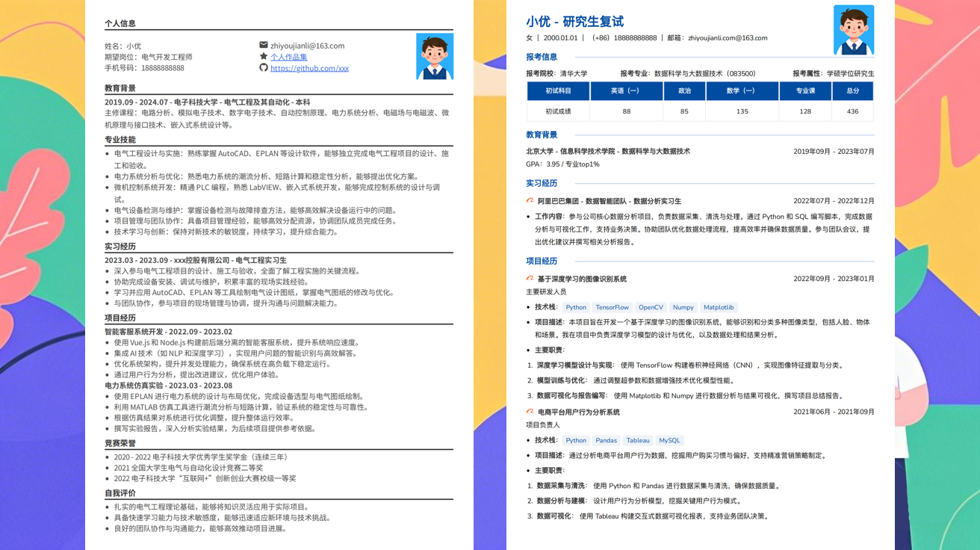Viewport: 980px width, 550px height.
Task: Click the OpenCV tech stack tag
Action: coord(651,307)
